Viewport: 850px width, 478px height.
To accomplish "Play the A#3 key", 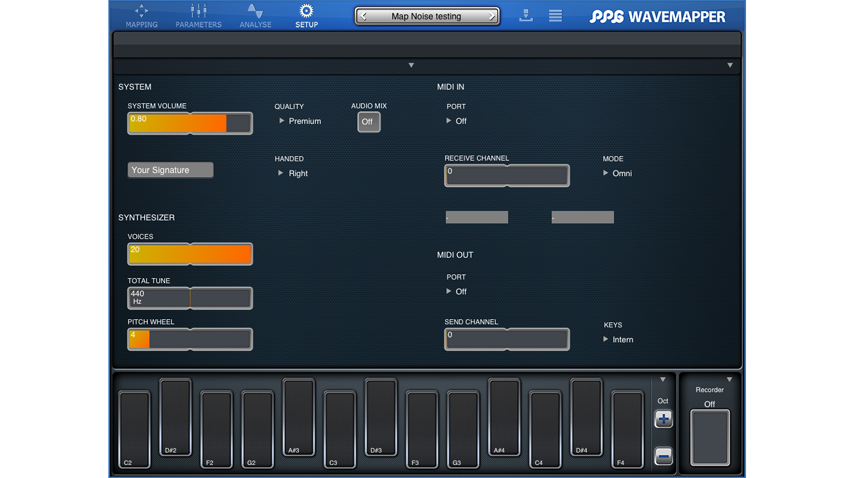I will [x=299, y=417].
